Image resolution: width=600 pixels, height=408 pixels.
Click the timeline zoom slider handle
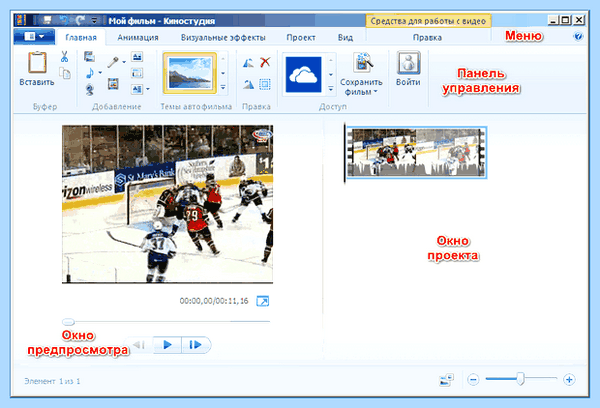tap(520, 379)
